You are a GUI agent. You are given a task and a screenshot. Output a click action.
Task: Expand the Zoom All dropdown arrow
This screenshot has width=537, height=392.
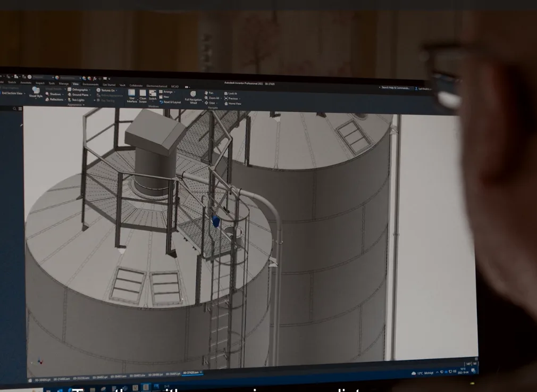(221, 98)
